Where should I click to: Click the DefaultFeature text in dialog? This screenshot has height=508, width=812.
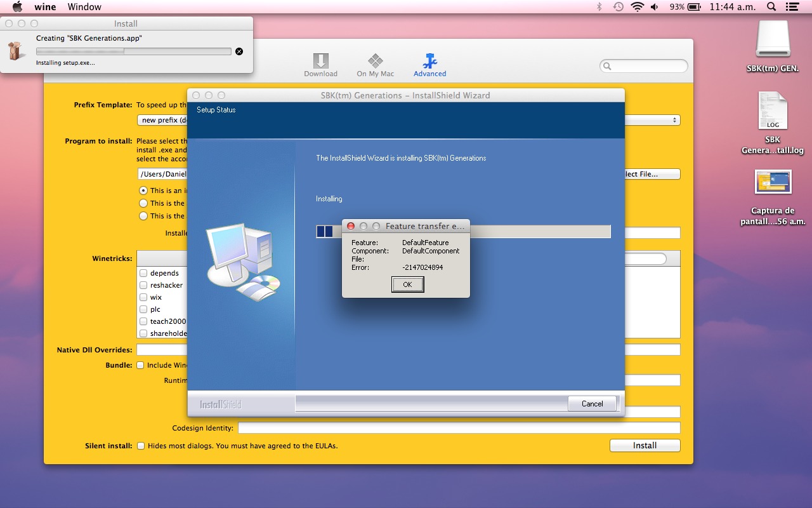click(x=425, y=243)
